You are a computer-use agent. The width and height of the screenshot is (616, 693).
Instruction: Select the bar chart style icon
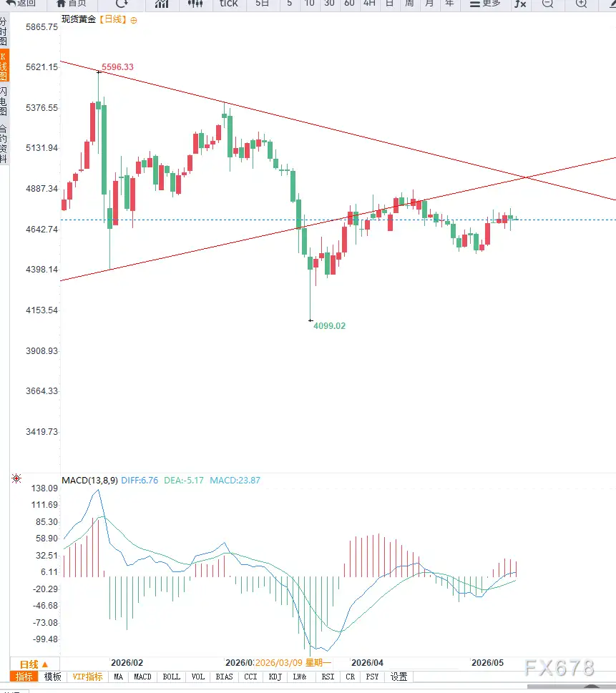point(162,4)
